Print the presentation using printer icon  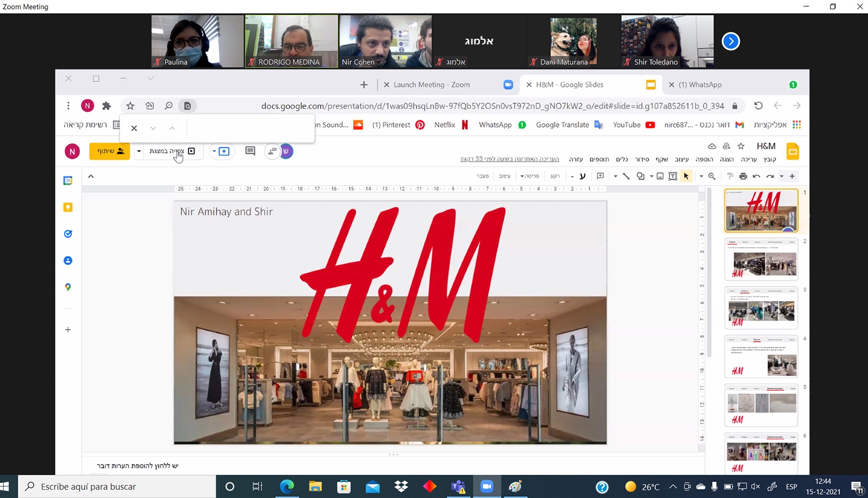coord(743,176)
